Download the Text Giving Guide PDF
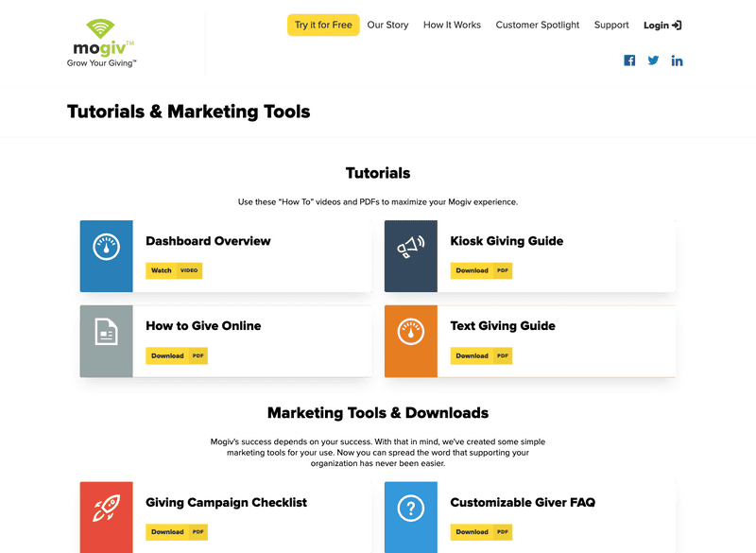This screenshot has width=756, height=553. [x=481, y=355]
